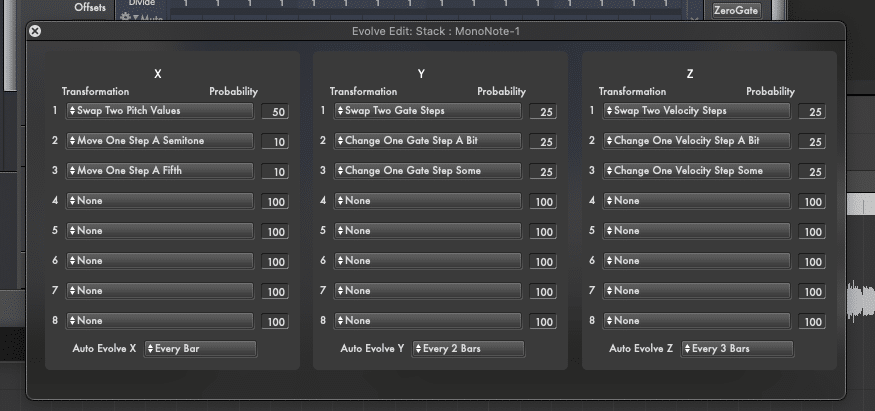Click Z row 1 probability field showing 25

(x=812, y=112)
